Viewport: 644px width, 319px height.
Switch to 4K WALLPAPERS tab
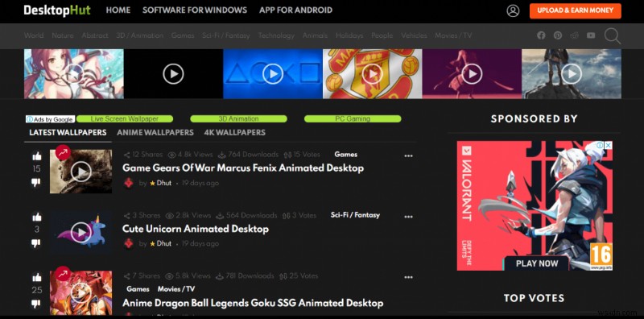234,132
